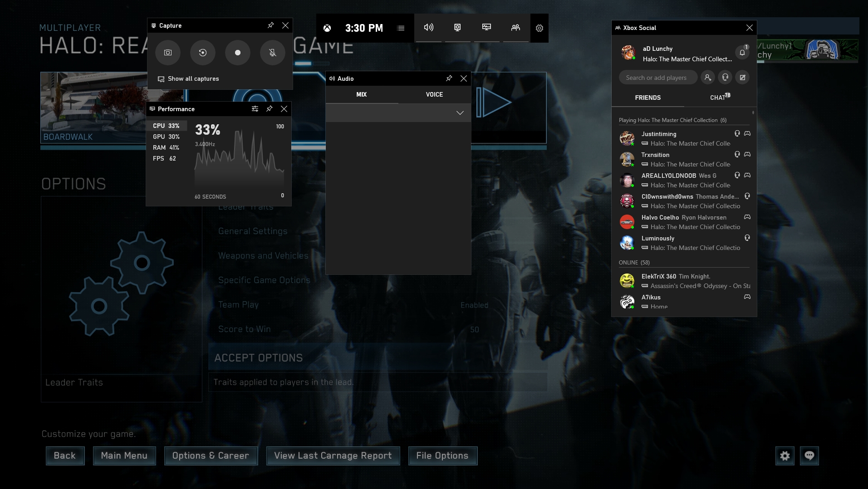Image resolution: width=868 pixels, height=489 pixels.
Task: Open notifications bell in Xbox Social
Action: pos(742,53)
